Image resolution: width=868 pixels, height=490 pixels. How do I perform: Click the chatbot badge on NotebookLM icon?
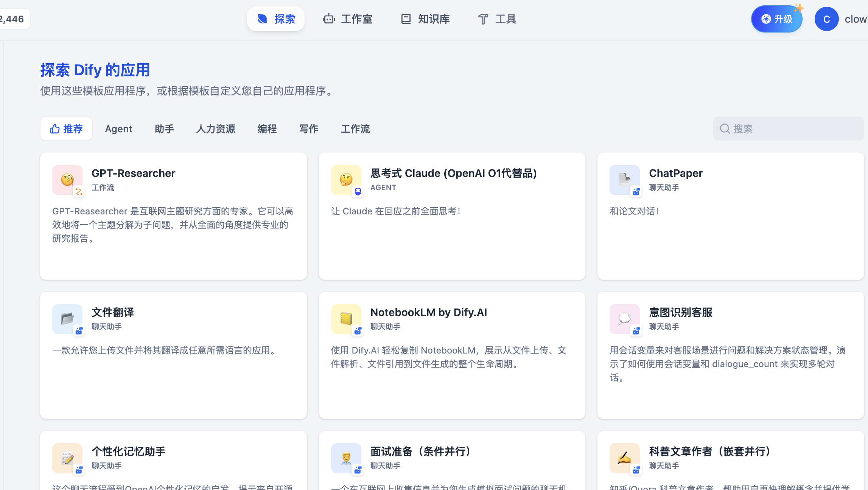(358, 331)
